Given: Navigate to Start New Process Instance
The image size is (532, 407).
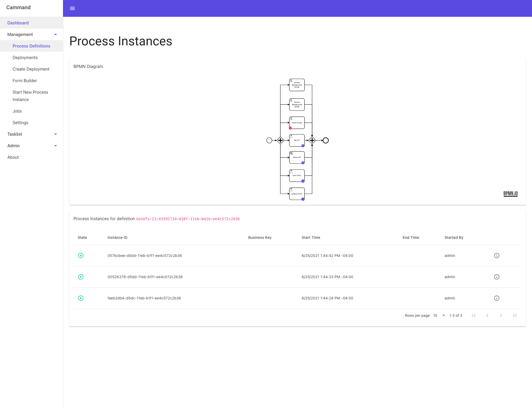Looking at the screenshot, I should click(30, 96).
